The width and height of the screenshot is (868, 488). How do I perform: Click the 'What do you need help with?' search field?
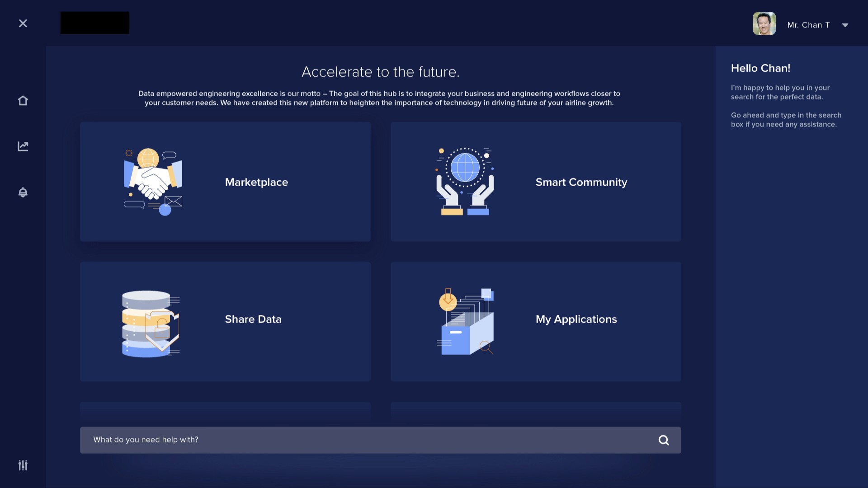pos(316,440)
